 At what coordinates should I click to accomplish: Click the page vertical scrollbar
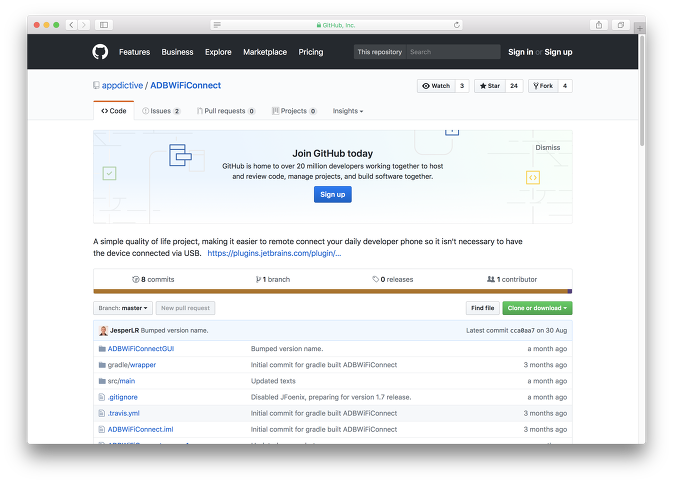pyautogui.click(x=642, y=90)
